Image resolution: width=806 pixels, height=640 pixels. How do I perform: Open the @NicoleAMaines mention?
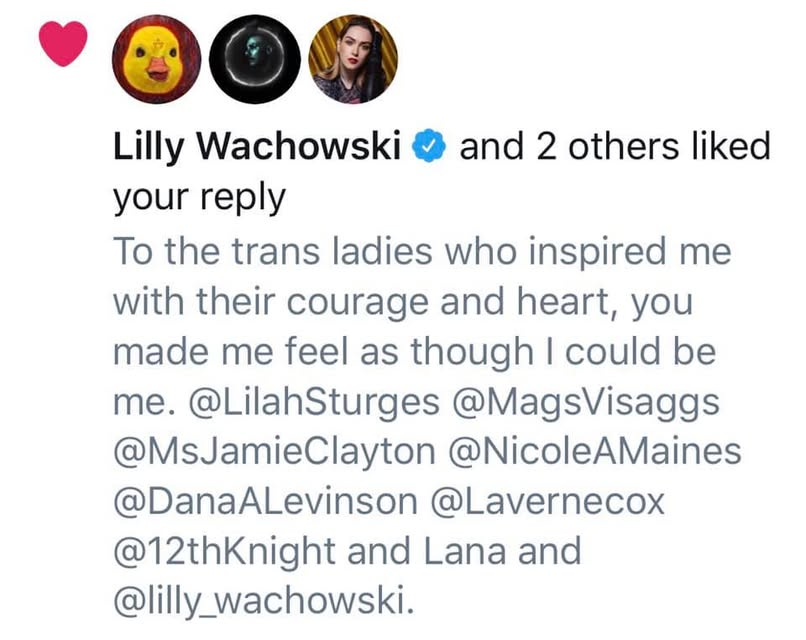595,451
